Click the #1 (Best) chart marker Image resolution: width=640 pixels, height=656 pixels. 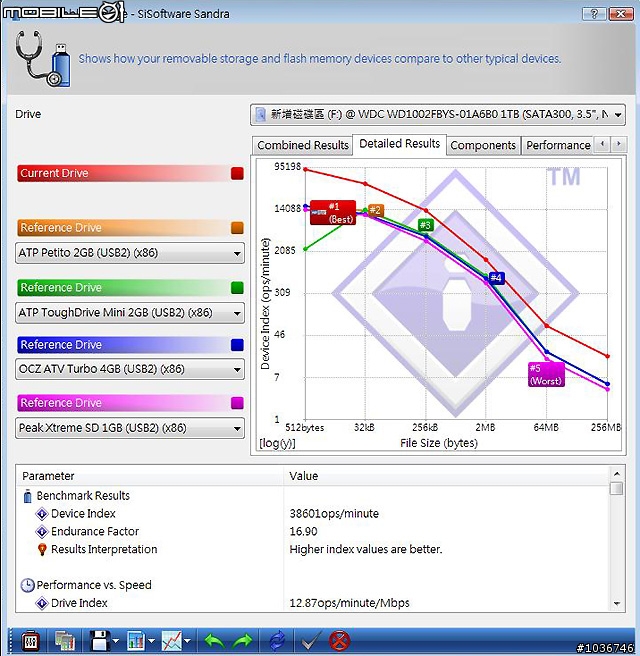click(x=333, y=213)
